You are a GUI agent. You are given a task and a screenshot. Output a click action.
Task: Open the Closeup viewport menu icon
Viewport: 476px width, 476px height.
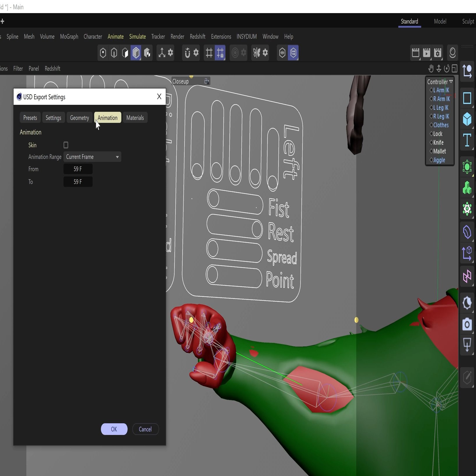tap(207, 82)
